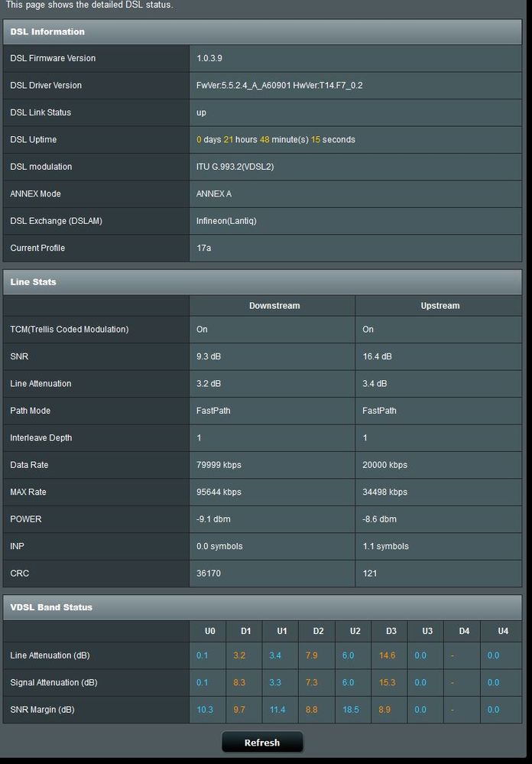Select the ITU G.993.2(VDSL2) modulation value
The image size is (532, 764).
pos(235,167)
